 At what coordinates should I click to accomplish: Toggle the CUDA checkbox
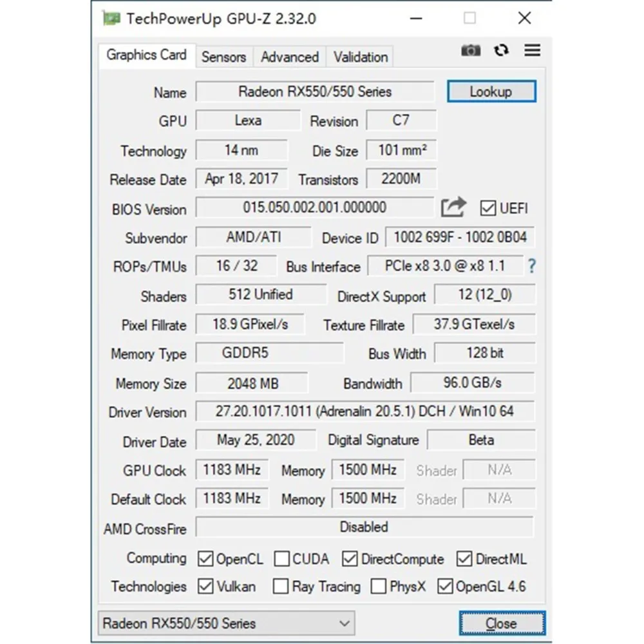tap(282, 559)
